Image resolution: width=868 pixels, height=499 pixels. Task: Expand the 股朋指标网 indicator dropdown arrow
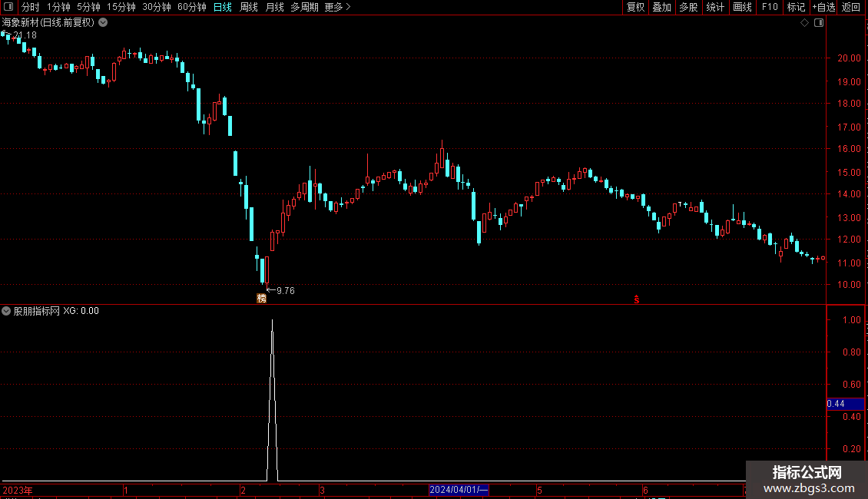click(6, 311)
